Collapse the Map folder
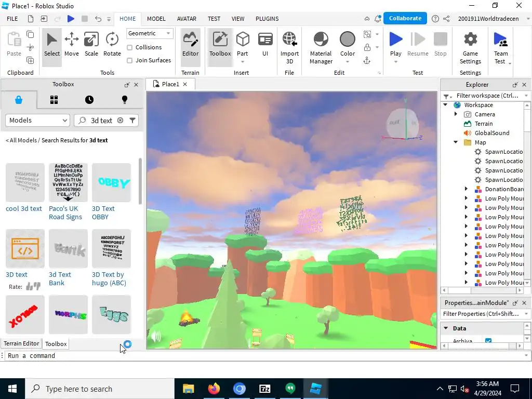 point(456,142)
